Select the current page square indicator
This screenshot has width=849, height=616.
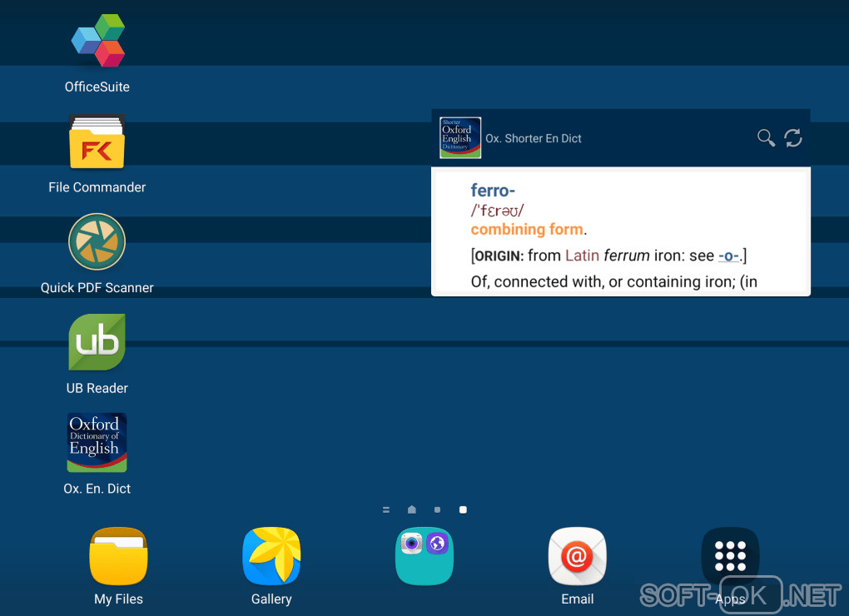pos(463,510)
